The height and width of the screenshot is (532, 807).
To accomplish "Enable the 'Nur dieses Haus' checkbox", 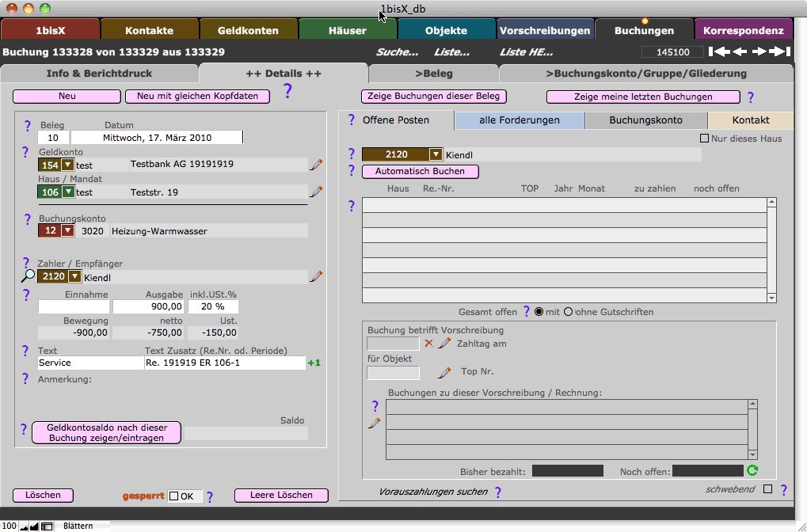I will coord(705,139).
